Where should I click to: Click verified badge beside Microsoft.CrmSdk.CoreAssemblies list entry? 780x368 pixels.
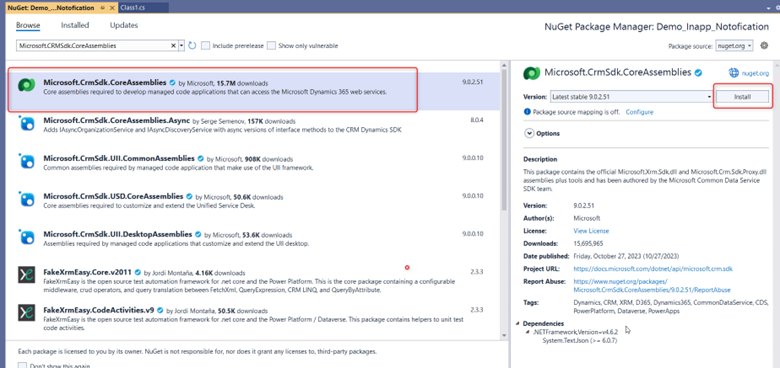172,83
